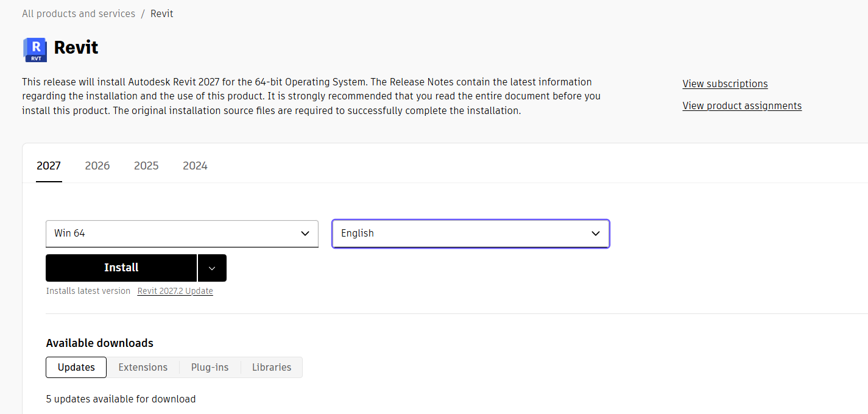This screenshot has height=414, width=868.
Task: Select the Plug-ins downloads tab
Action: tap(210, 367)
